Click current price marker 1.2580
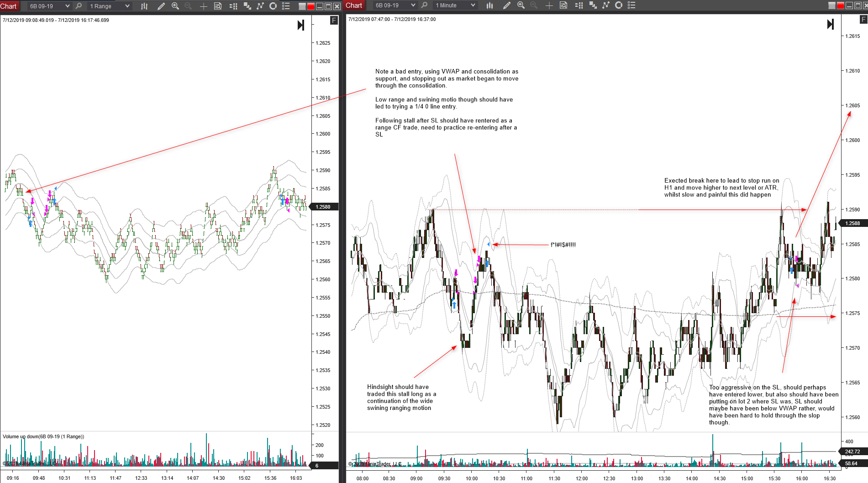This screenshot has height=483, width=868. point(324,207)
